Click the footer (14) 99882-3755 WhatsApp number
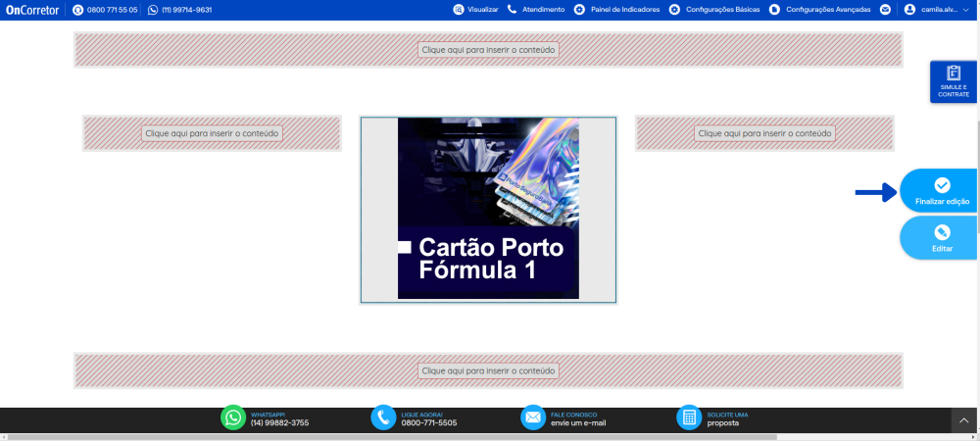 coord(279,423)
